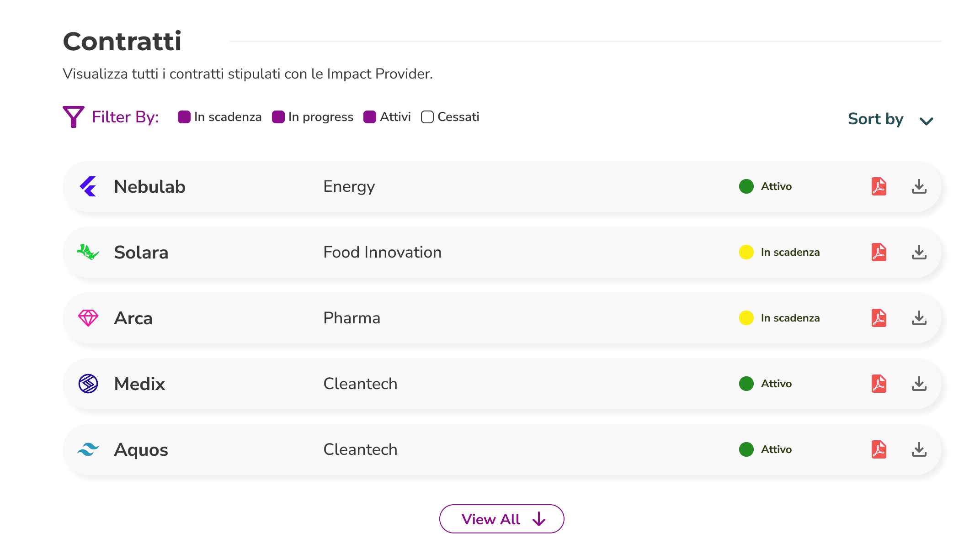Enable the Cessati filter checkbox

click(x=427, y=117)
